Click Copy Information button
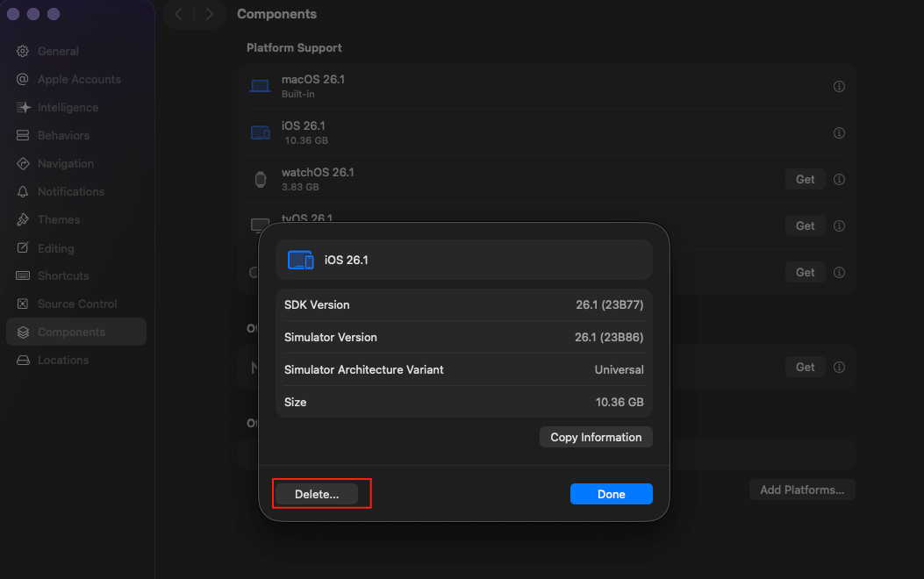Image resolution: width=924 pixels, height=579 pixels. click(596, 437)
